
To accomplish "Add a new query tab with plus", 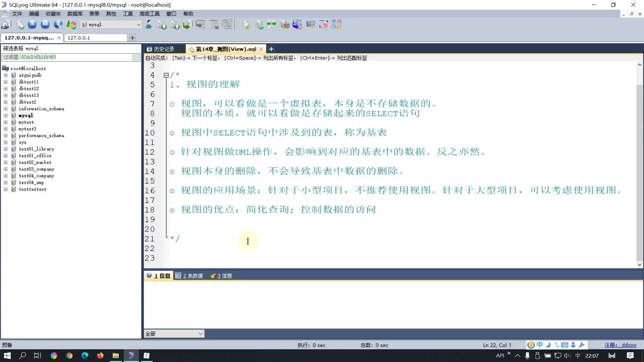I will click(271, 49).
